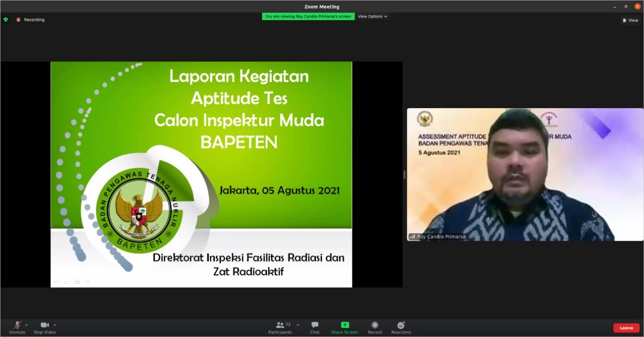
Task: Click the slide menu icon beside the pen
Action: (x=77, y=281)
